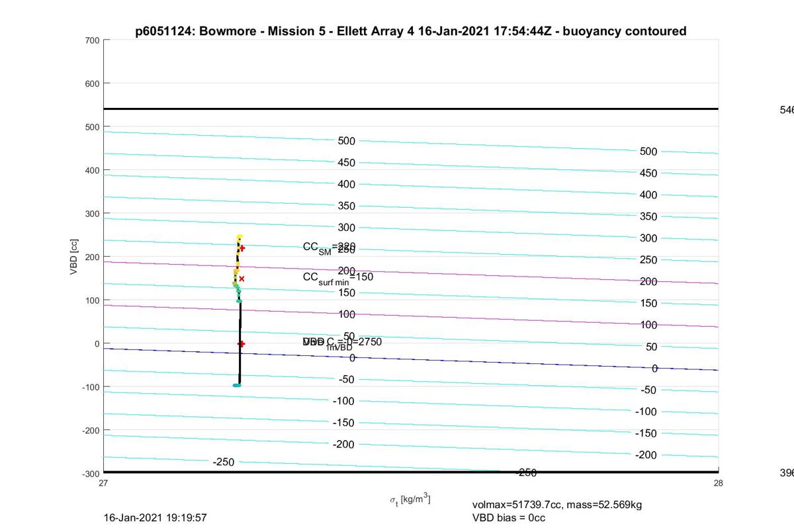Click the center contour label 350
The image size is (794, 532).
347,206
